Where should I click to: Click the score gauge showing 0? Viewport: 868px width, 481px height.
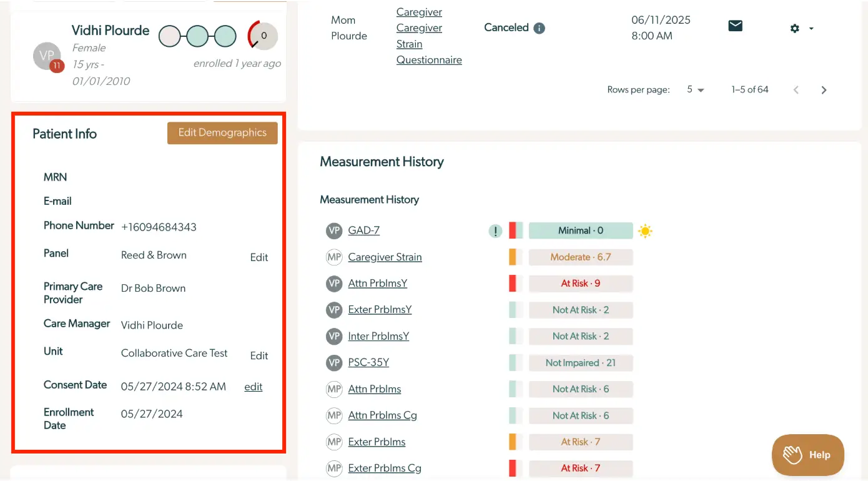point(262,36)
